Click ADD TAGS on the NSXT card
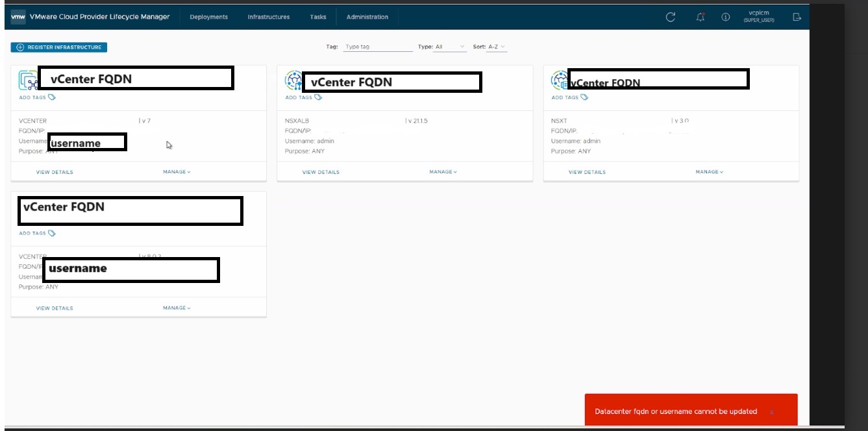 coord(565,97)
